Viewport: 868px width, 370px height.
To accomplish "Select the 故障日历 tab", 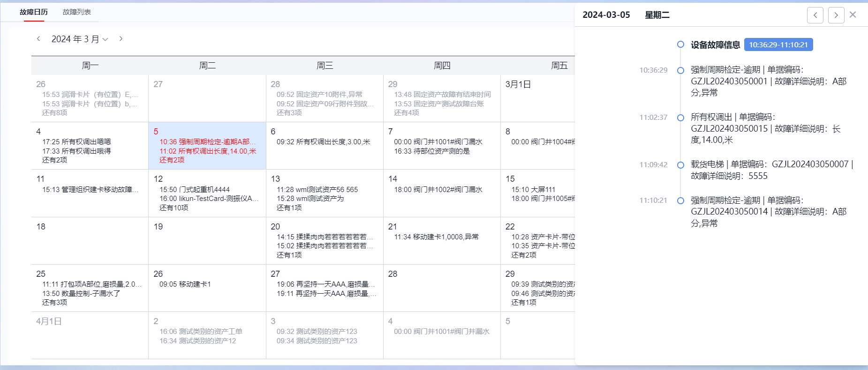I will point(34,12).
